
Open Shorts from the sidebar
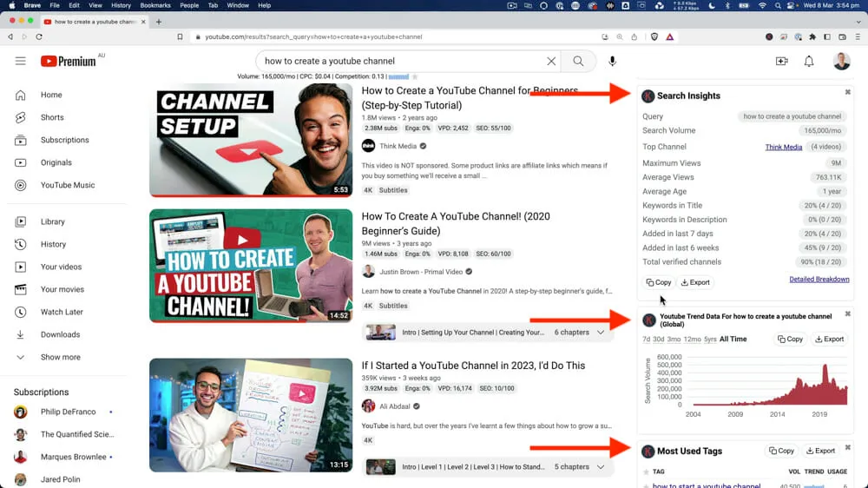[x=52, y=117]
